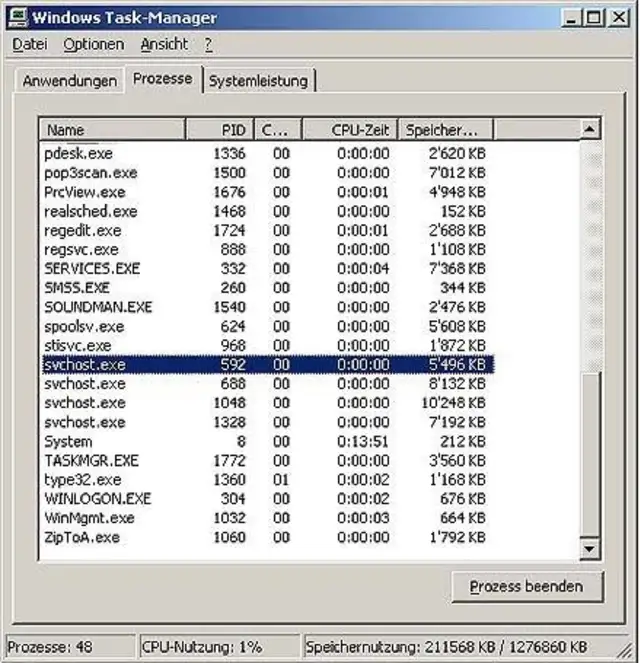The width and height of the screenshot is (640, 663).
Task: Select the SMSS.EXE process
Action: pos(268,288)
